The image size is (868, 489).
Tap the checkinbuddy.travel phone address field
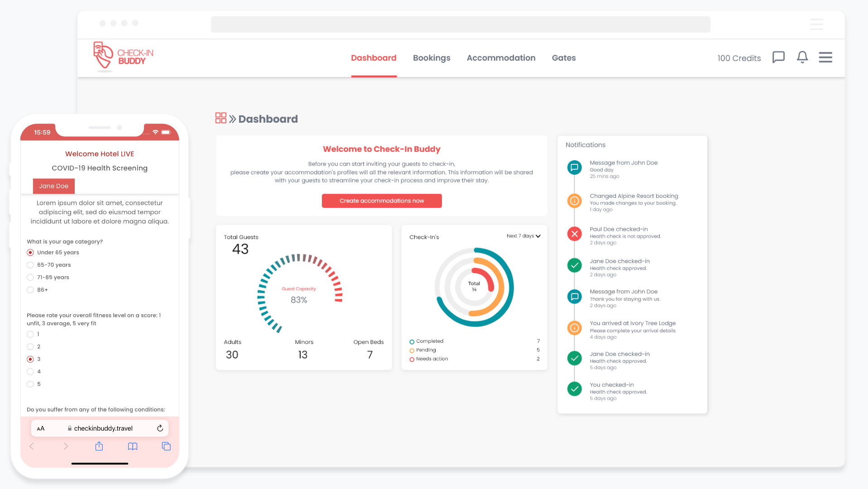coord(100,428)
